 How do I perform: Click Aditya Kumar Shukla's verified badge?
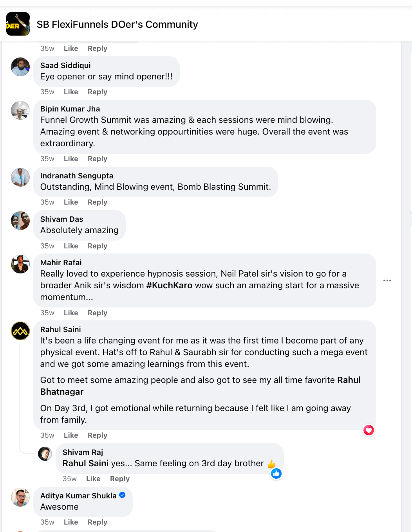pos(122,495)
